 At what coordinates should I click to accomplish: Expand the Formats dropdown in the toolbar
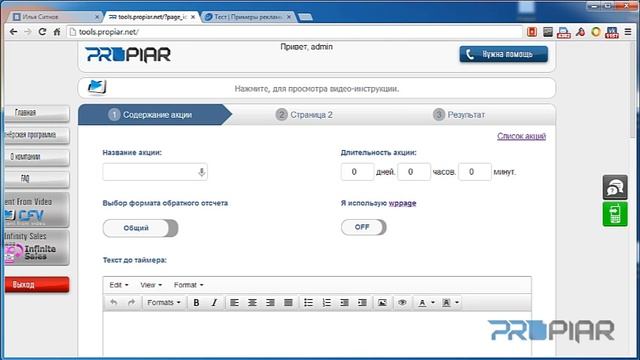[x=164, y=302]
